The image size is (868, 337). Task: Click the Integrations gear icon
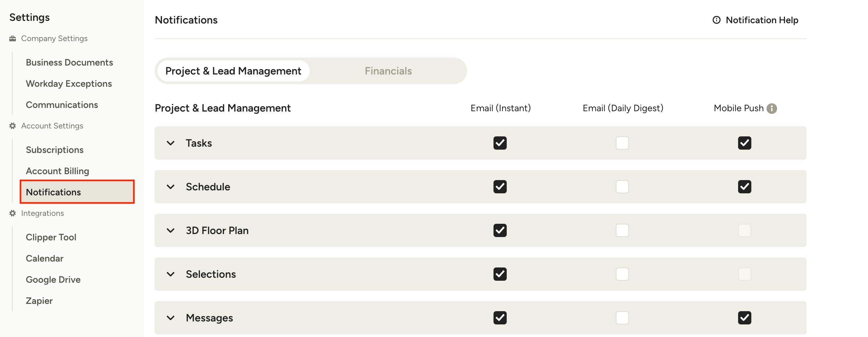click(x=13, y=213)
